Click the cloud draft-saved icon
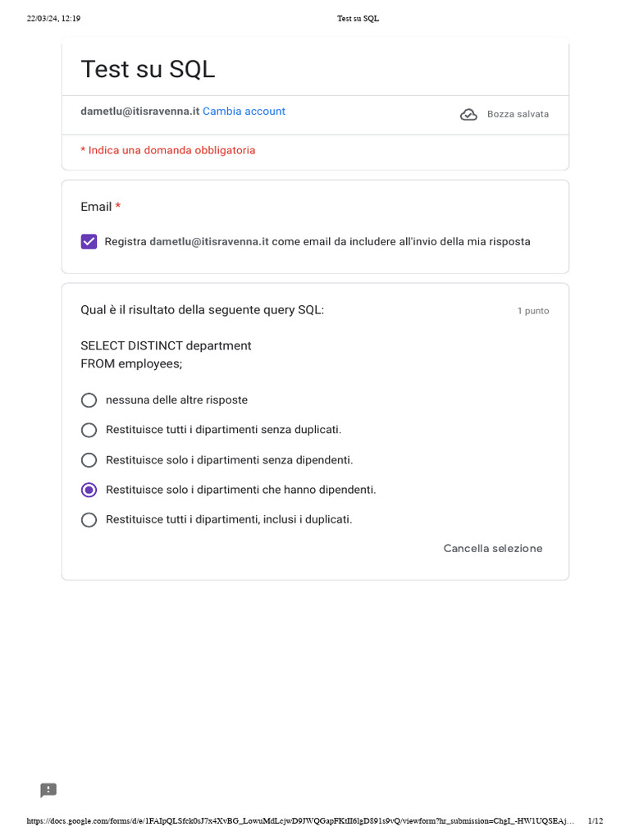 click(468, 115)
